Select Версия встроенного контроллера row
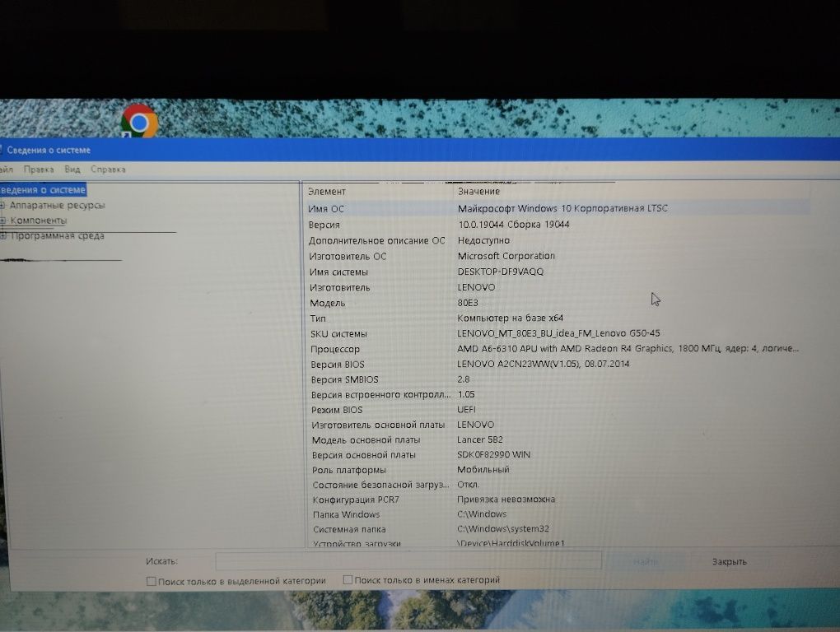 click(558, 394)
